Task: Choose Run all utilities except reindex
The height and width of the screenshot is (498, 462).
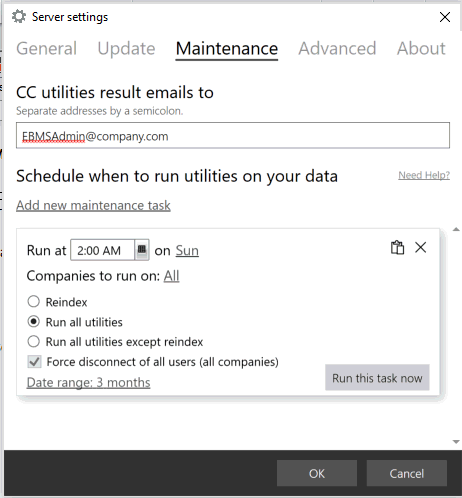Action: [34, 342]
